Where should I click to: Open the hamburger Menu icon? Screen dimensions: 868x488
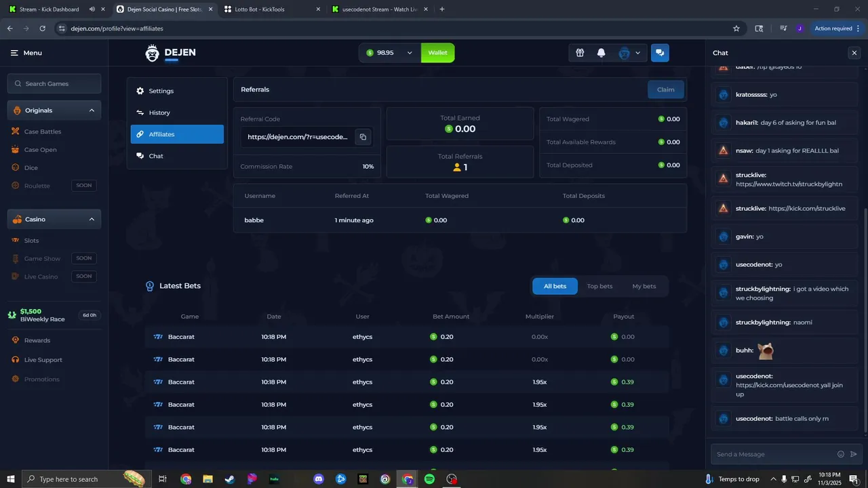(14, 53)
